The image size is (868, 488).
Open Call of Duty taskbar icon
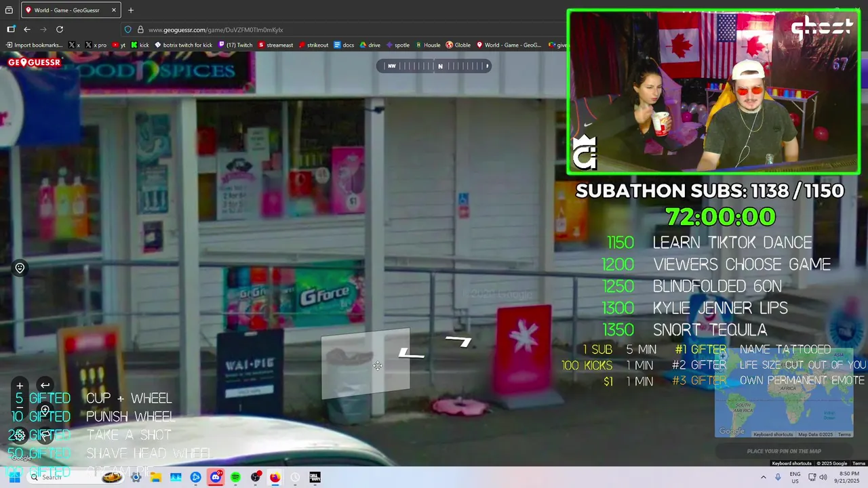coord(315,477)
